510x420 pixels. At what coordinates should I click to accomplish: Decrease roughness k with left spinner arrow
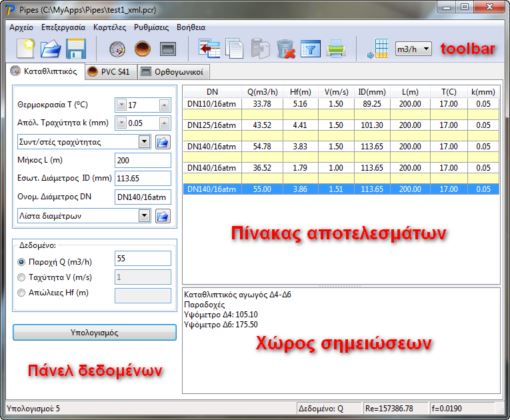tap(121, 123)
